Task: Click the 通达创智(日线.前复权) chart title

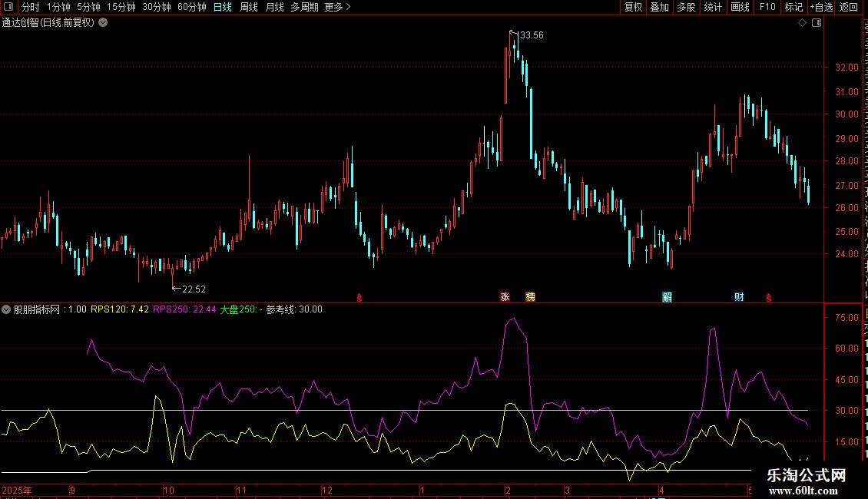Action: pos(48,23)
